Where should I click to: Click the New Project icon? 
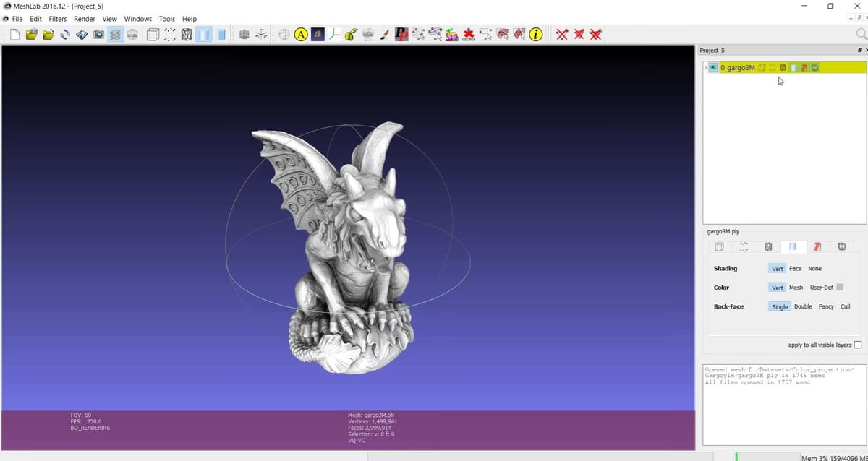[15, 34]
